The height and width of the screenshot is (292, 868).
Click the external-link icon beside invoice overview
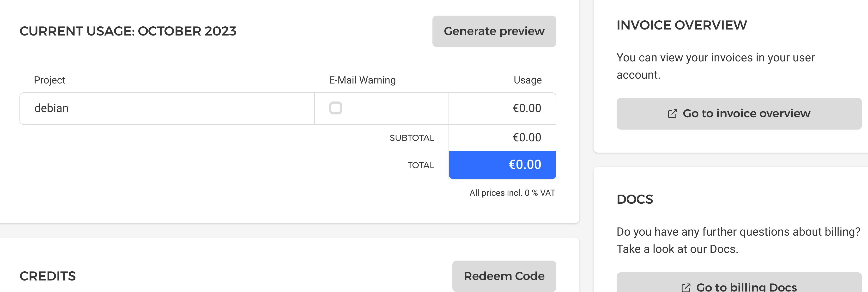(x=672, y=114)
